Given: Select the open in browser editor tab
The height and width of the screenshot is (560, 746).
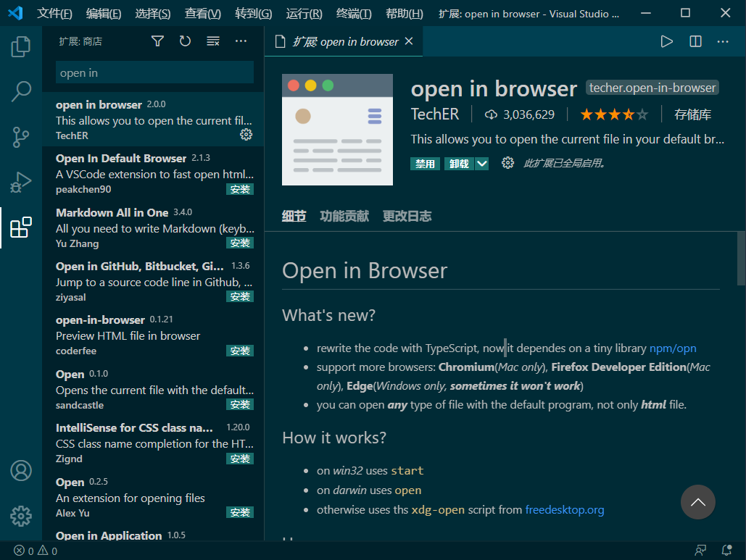Looking at the screenshot, I should (343, 41).
